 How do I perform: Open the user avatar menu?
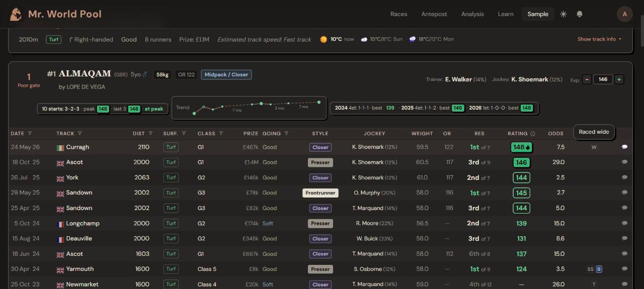[625, 14]
